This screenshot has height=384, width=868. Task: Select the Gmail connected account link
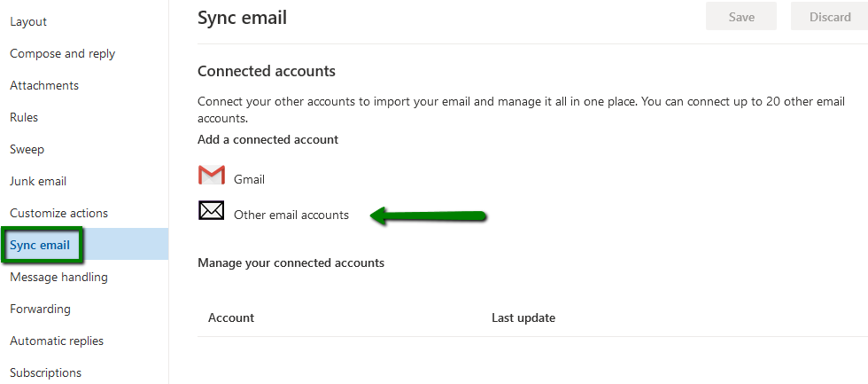click(x=249, y=179)
